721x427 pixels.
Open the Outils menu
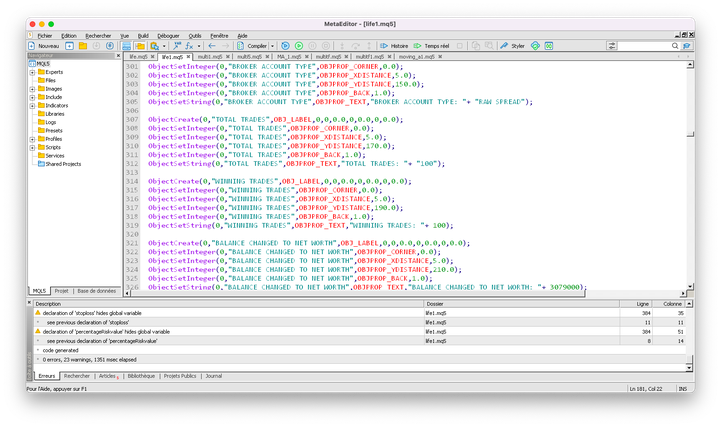coord(195,36)
